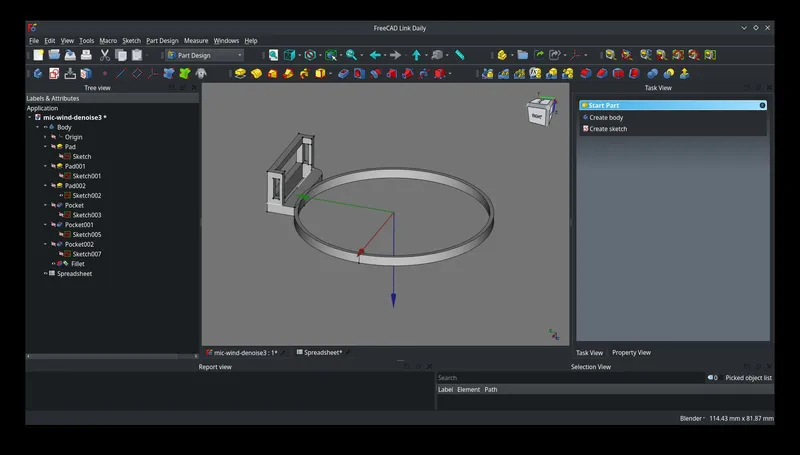Toggle visibility of Fillet feature
This screenshot has height=455, width=800.
(54, 264)
